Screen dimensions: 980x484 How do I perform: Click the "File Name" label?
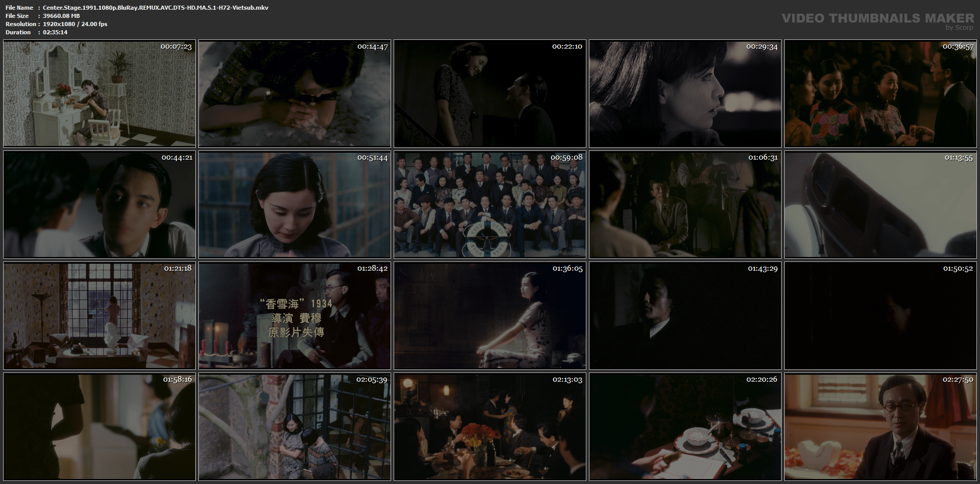coord(19,8)
